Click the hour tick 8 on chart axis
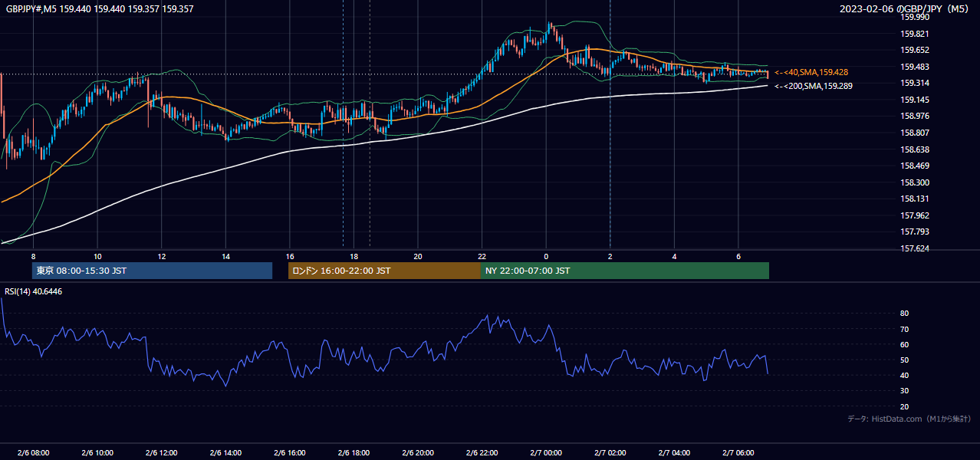 (33, 256)
